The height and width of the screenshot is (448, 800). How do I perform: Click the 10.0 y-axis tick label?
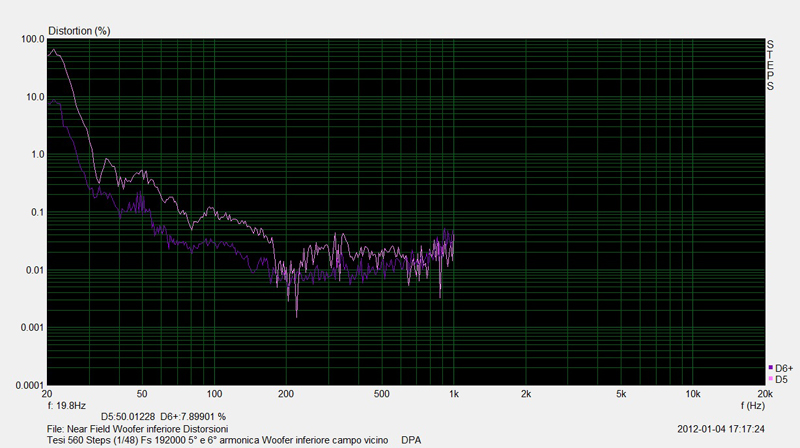pos(35,97)
